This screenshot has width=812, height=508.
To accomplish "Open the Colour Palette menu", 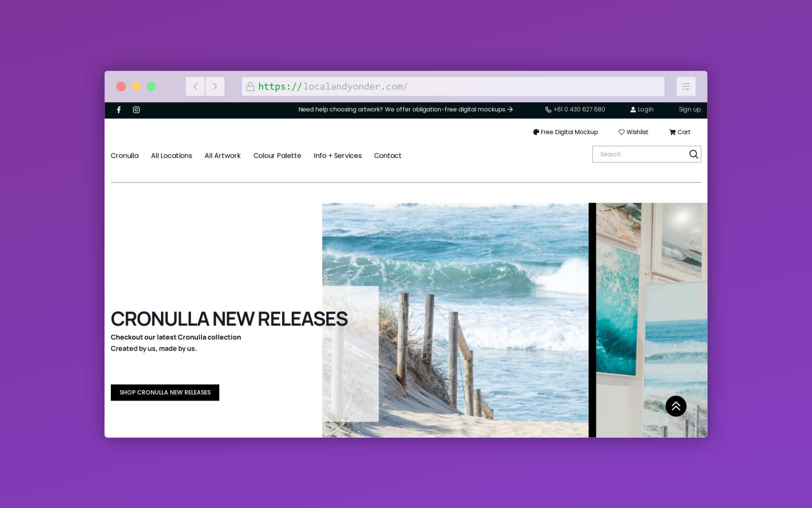I will [x=277, y=155].
